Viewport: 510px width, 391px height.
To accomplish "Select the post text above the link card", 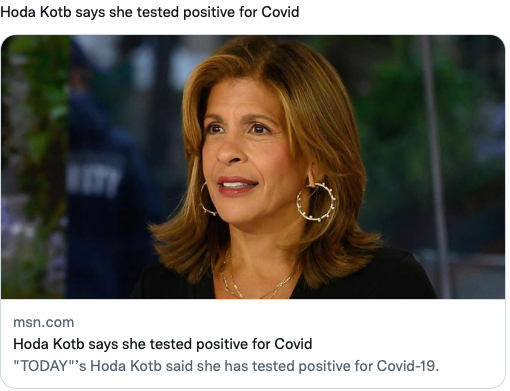I will click(x=150, y=12).
